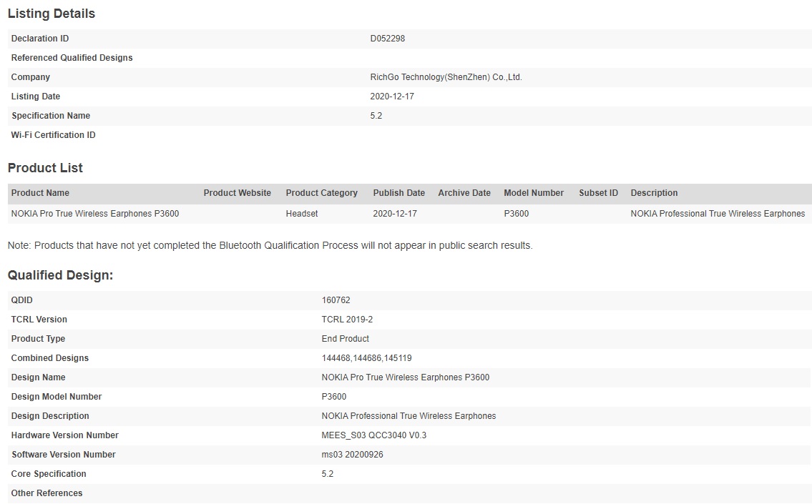Click the 'Core Specification' label
This screenshot has width=812, height=504.
49,474
